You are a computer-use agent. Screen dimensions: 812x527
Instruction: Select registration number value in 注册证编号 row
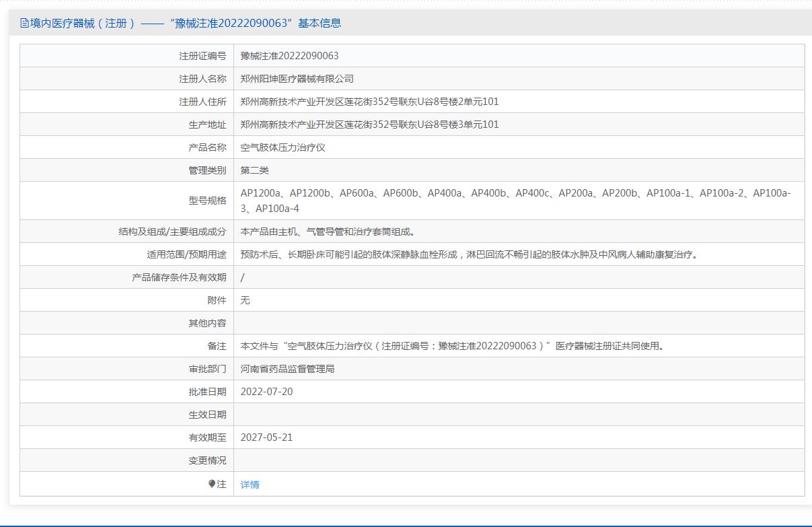coord(289,56)
